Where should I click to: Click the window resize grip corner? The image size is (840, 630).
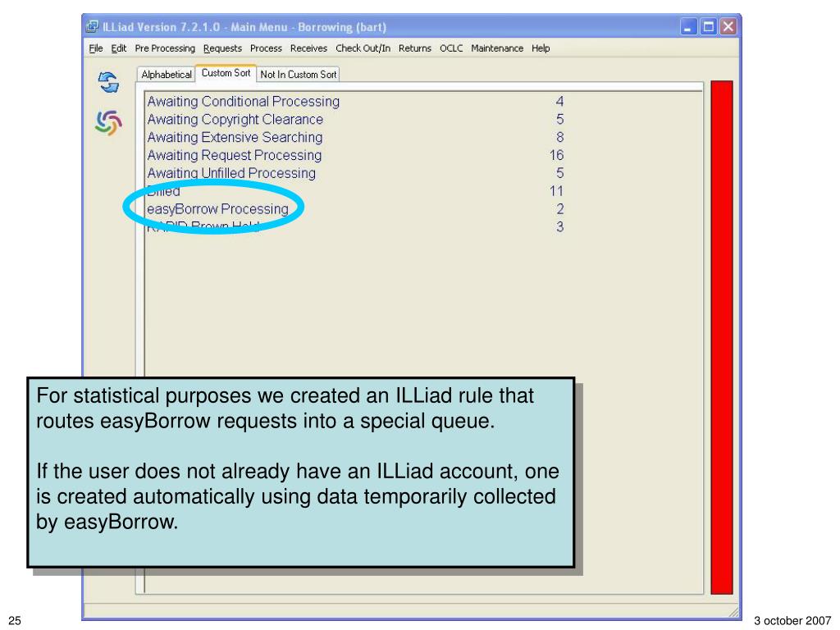[733, 611]
